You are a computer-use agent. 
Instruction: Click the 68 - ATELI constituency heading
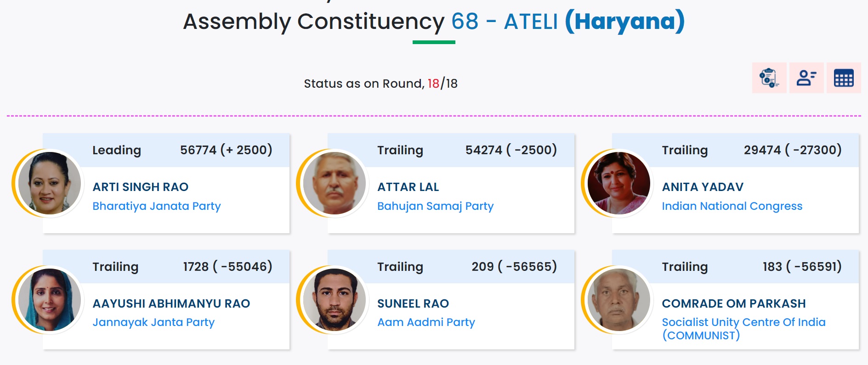[504, 22]
